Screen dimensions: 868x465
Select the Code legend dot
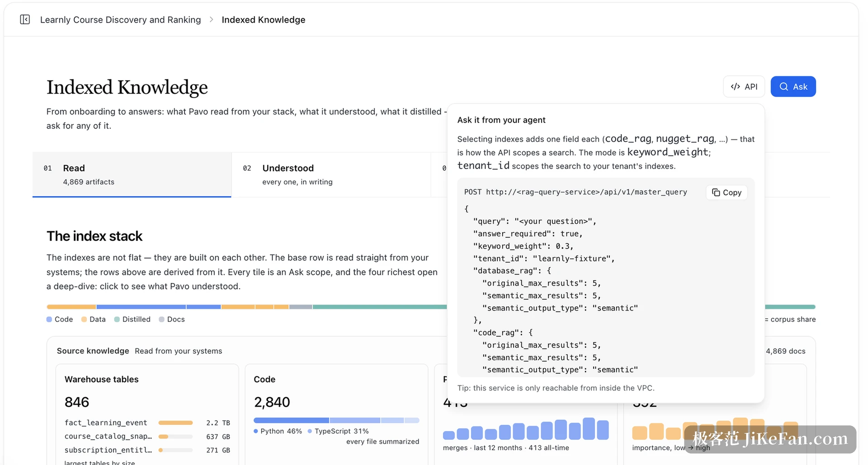(x=49, y=319)
